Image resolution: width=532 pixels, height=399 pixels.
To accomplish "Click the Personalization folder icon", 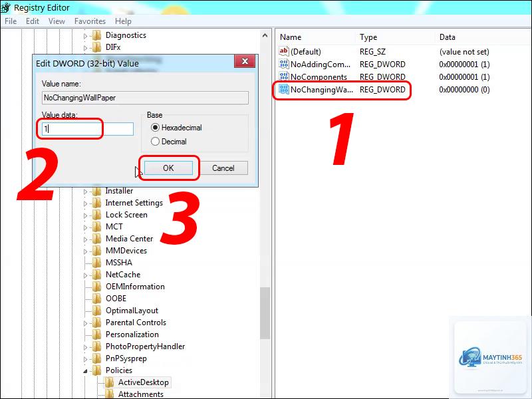I will [x=97, y=334].
